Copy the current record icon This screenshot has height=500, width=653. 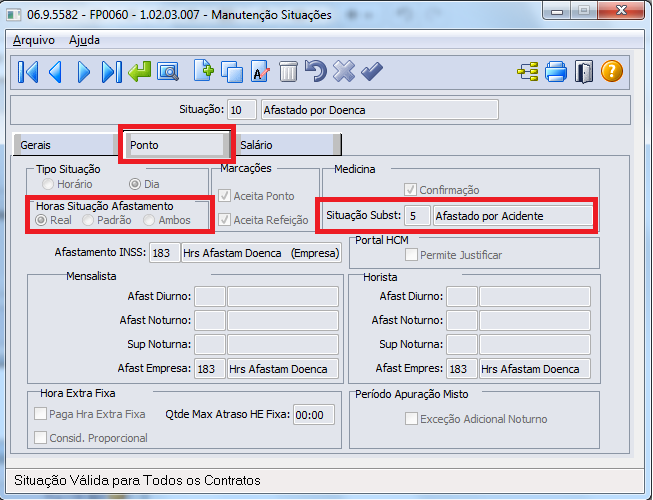click(232, 72)
